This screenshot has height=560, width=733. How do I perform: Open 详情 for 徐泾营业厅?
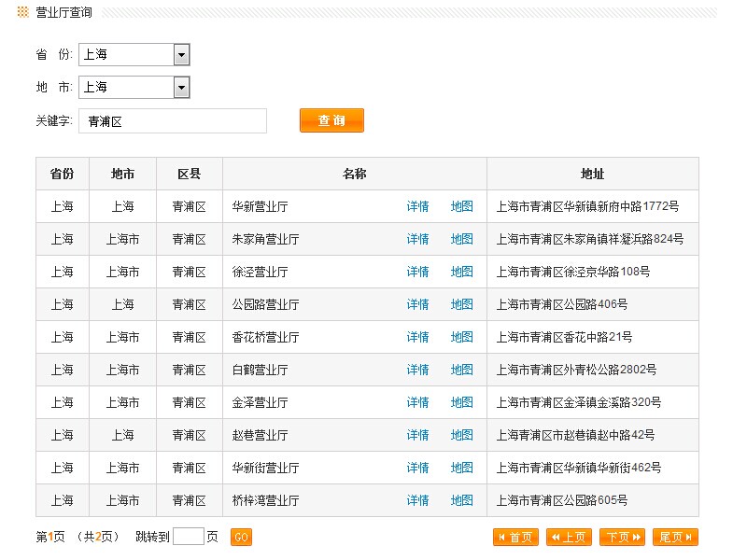click(x=417, y=272)
